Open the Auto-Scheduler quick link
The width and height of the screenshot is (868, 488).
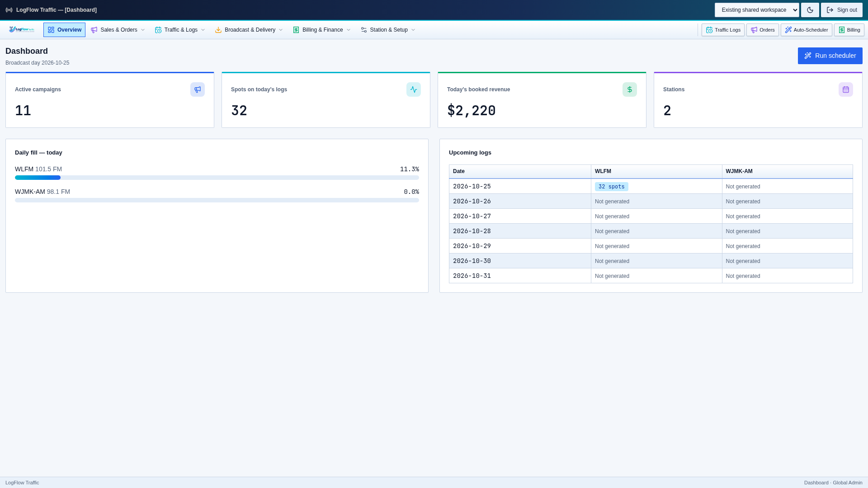(x=806, y=30)
